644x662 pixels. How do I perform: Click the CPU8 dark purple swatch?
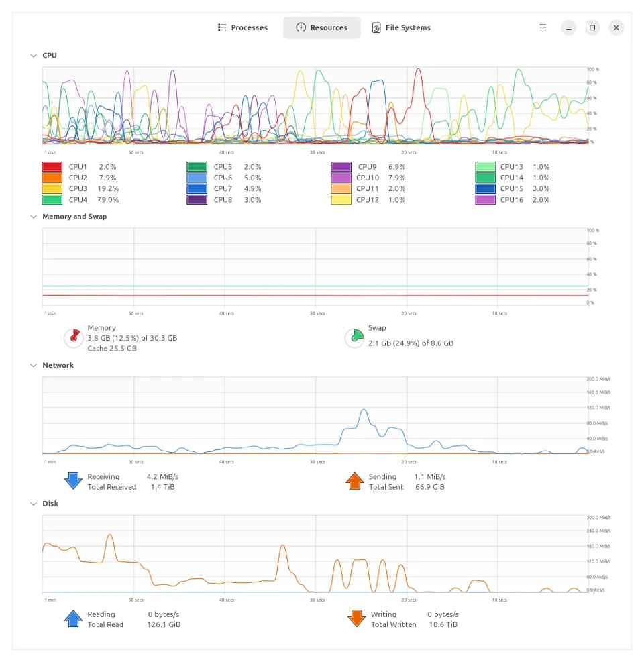[x=197, y=200]
